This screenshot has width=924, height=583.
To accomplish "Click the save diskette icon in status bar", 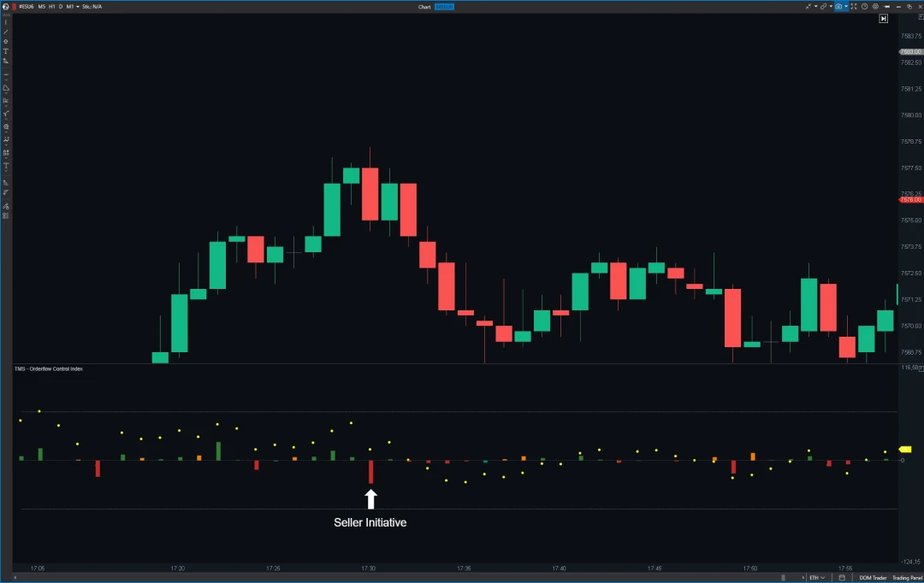I will click(842, 578).
